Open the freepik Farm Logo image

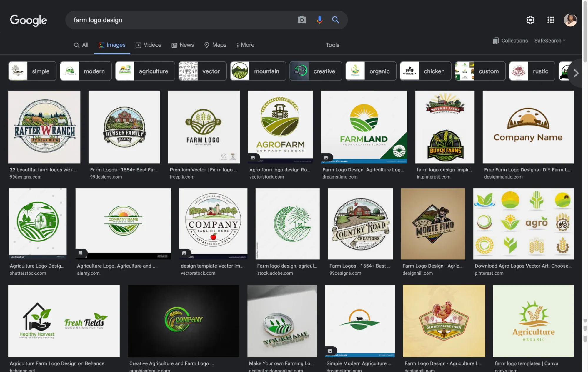coord(204,127)
